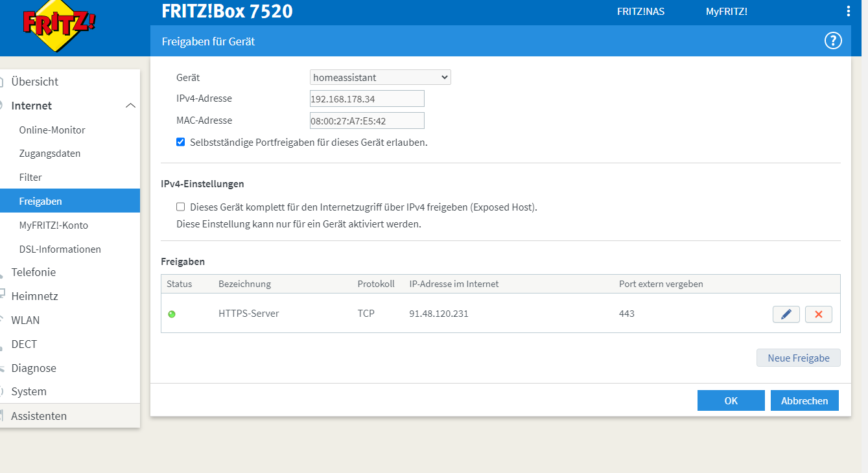Open MyFRITZ!-Konto submenu item
The width and height of the screenshot is (868, 473).
(54, 225)
